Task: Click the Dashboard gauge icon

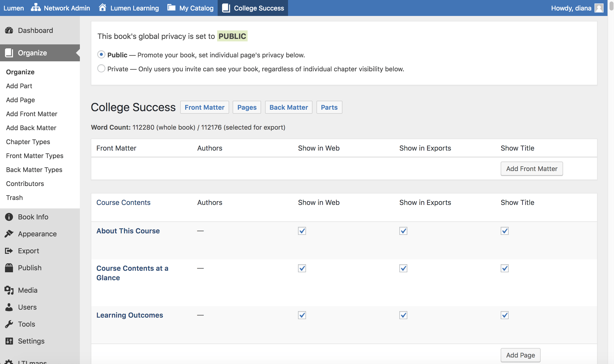Action: click(x=9, y=30)
